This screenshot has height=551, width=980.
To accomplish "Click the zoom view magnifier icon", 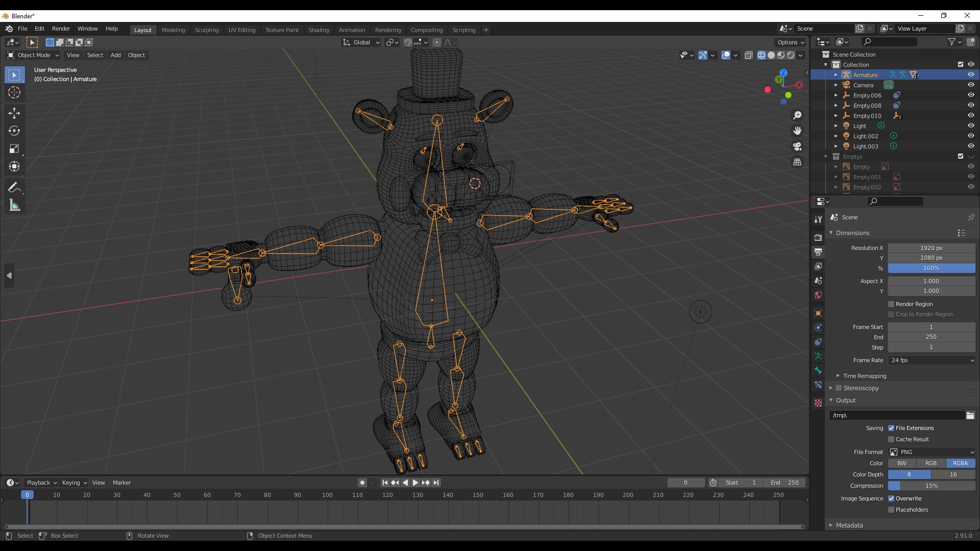I will (797, 115).
